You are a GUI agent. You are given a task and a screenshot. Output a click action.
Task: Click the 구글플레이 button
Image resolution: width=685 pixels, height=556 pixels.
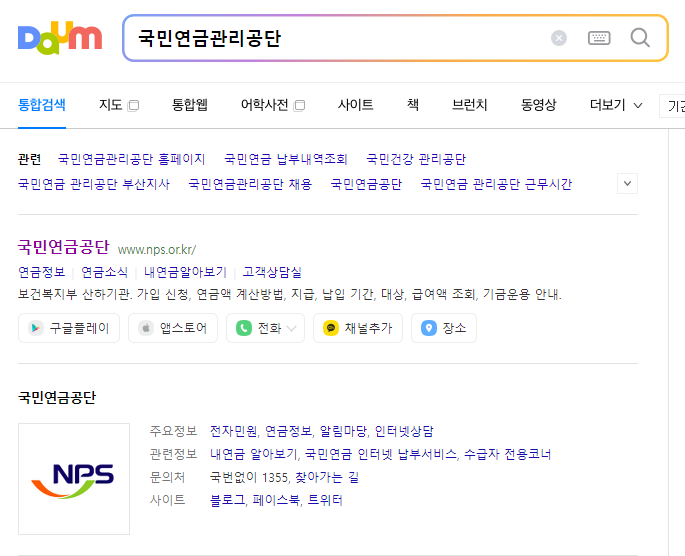(x=69, y=328)
